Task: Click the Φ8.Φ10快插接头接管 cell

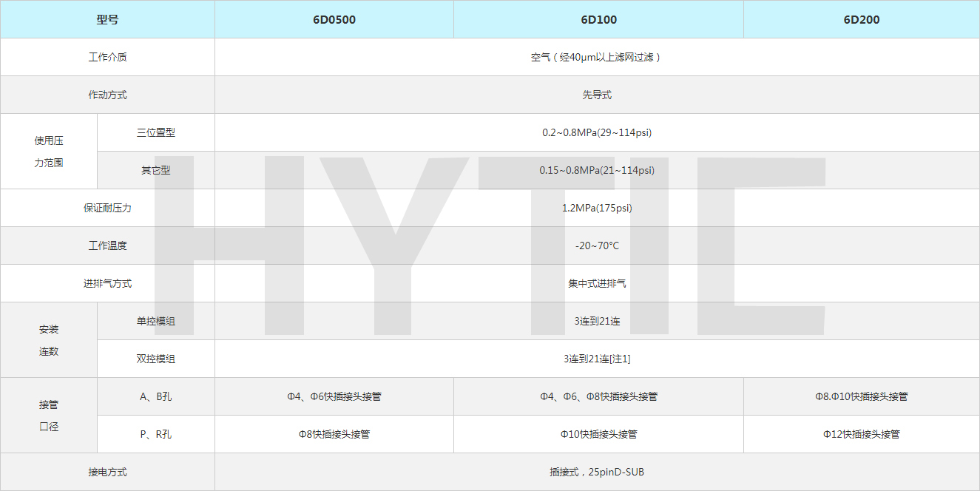Action: coord(861,397)
